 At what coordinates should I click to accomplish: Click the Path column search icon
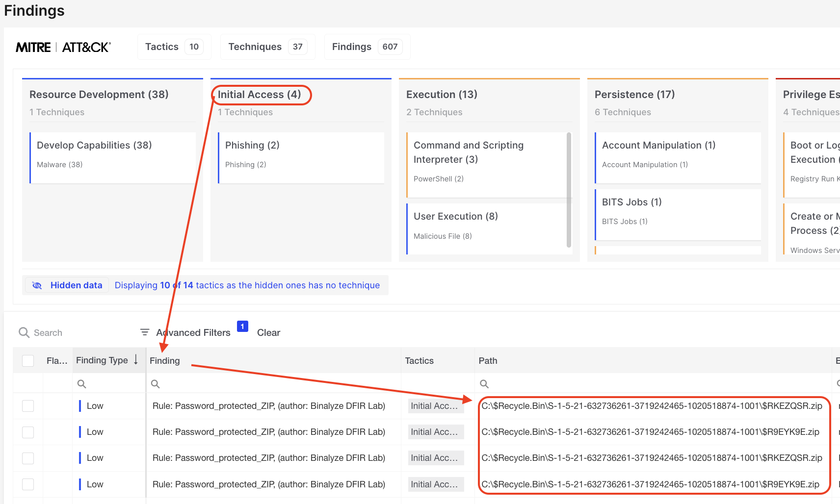coord(484,384)
